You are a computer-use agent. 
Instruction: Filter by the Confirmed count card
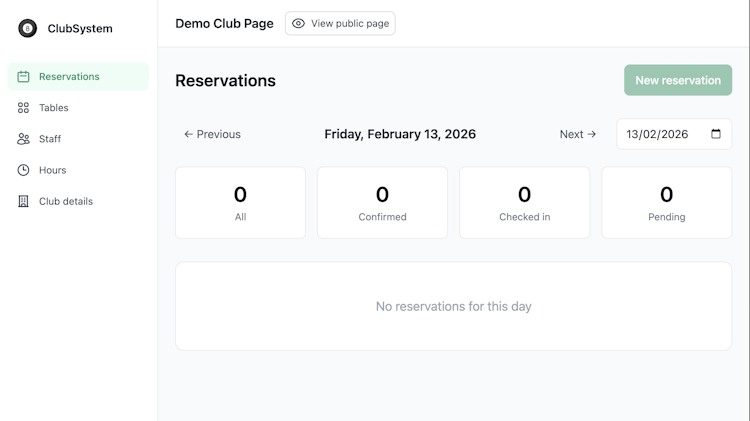coord(382,202)
